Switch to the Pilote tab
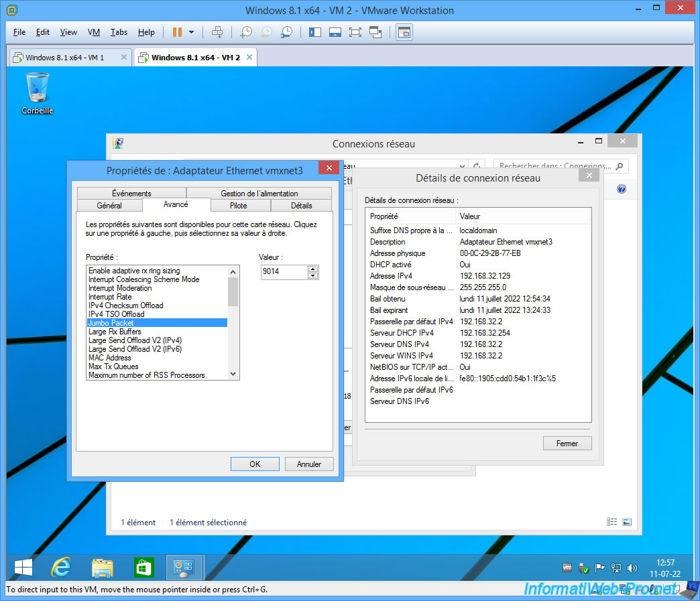700x601 pixels. tap(239, 205)
